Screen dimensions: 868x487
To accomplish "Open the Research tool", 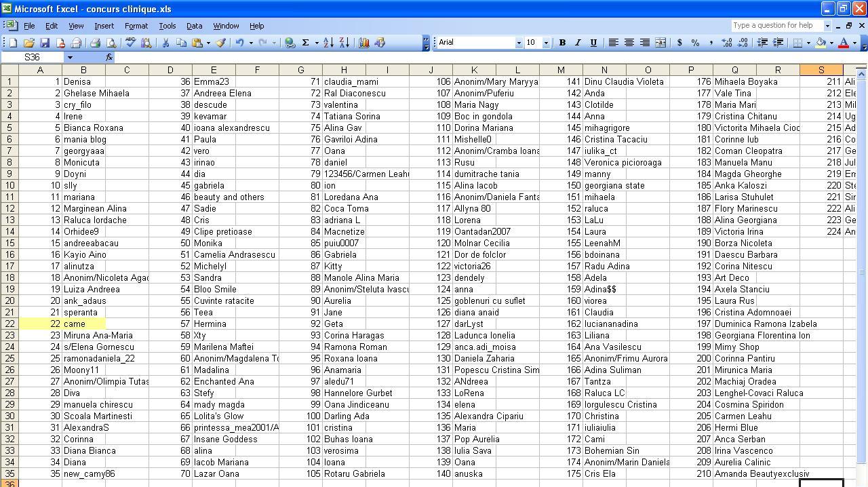I will (x=146, y=43).
